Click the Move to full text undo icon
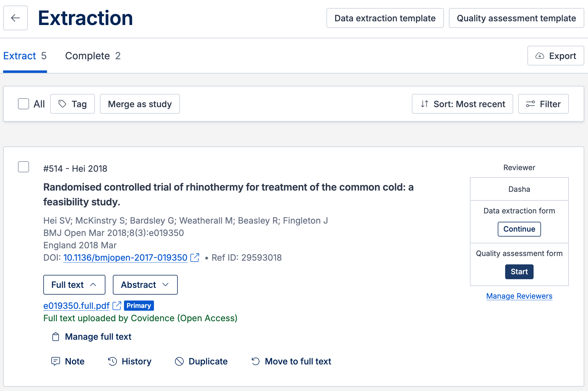This screenshot has width=588, height=391. click(256, 361)
